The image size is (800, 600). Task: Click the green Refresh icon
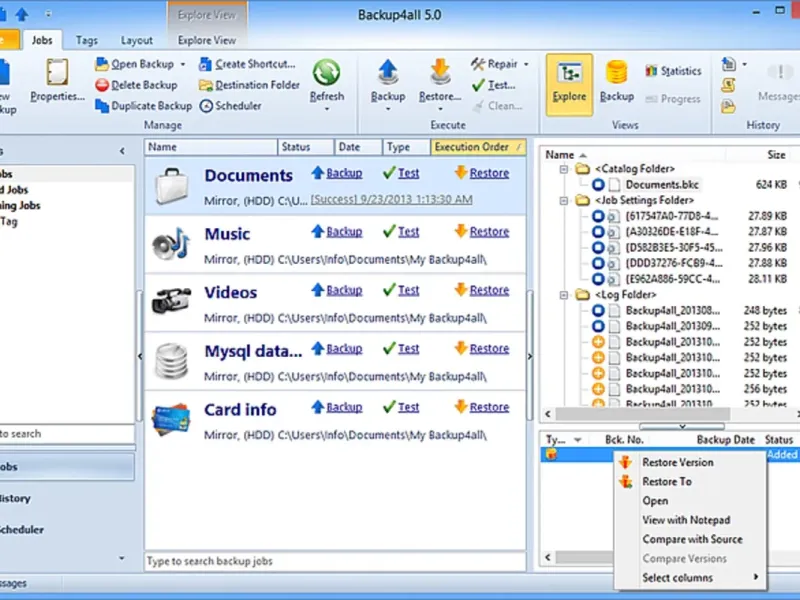327,72
